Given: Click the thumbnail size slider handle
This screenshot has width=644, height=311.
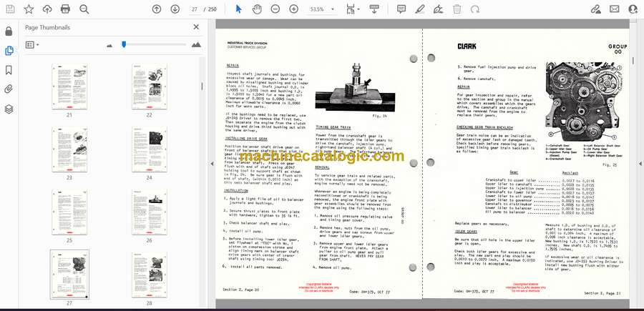Looking at the screenshot, I should pyautogui.click(x=124, y=44).
